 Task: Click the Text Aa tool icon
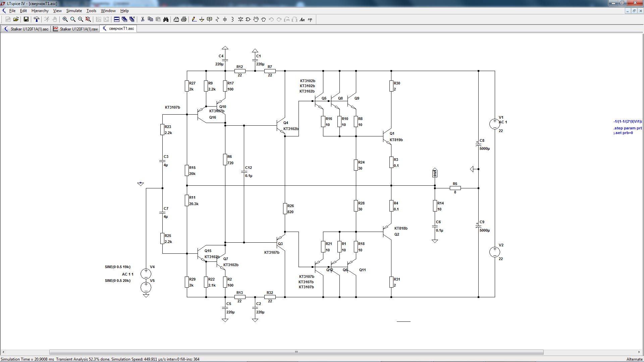pos(302,19)
